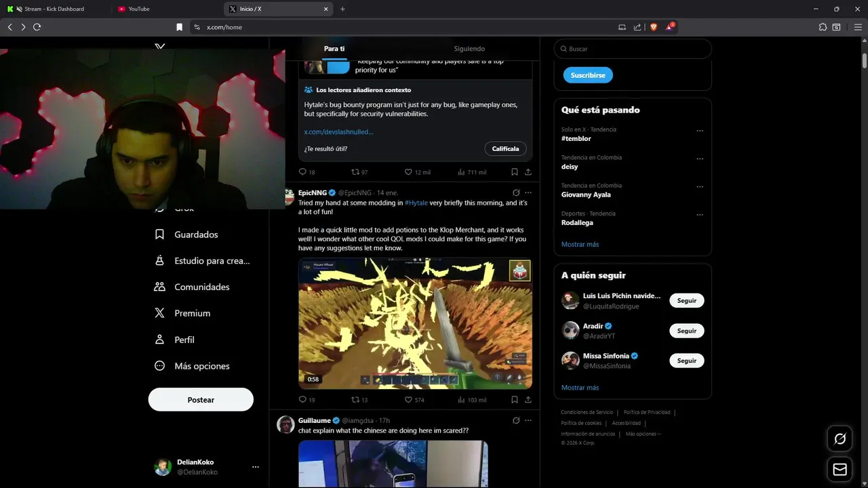This screenshot has height=488, width=868.
Task: Open options for Rodallega trend
Action: [700, 215]
